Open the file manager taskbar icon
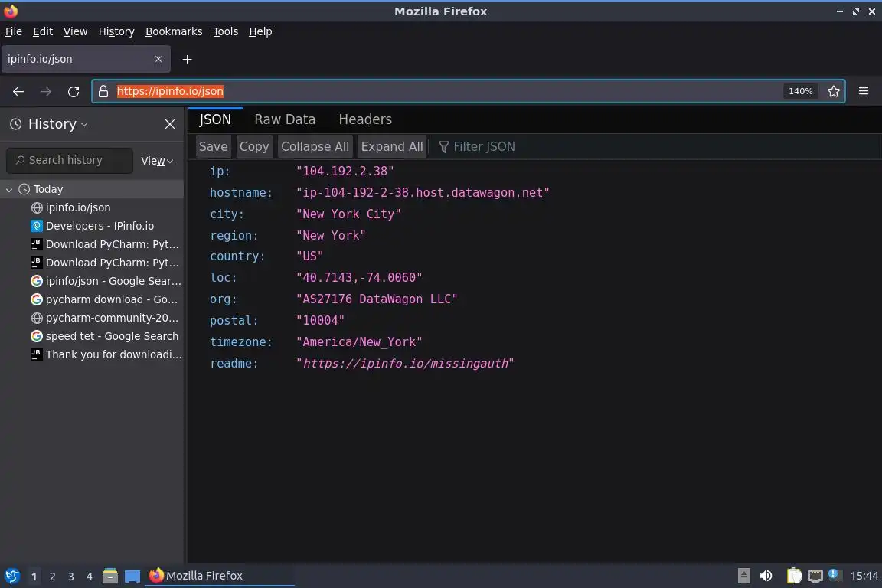The image size is (882, 588). pyautogui.click(x=110, y=576)
